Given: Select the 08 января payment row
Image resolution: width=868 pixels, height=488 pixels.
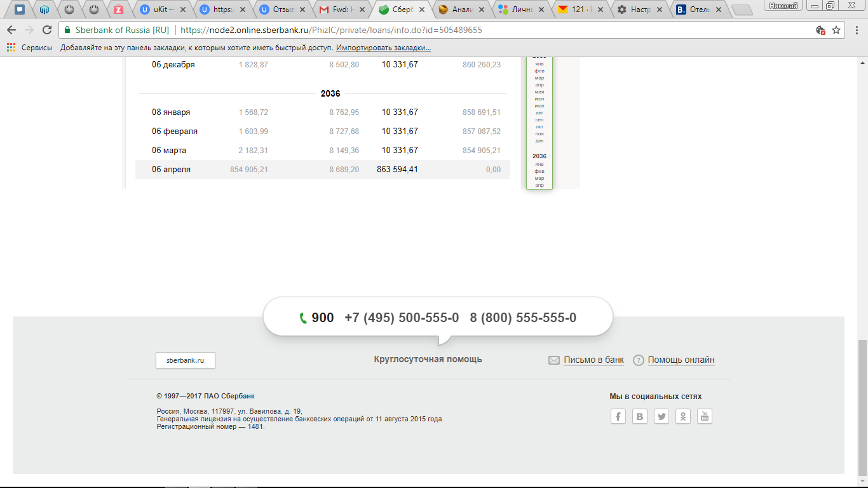Looking at the screenshot, I should pyautogui.click(x=323, y=112).
